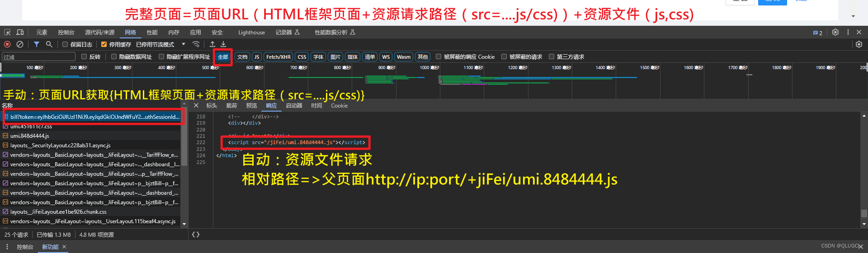This screenshot has height=253, width=868.
Task: Import HAR file upload icon
Action: [x=212, y=44]
